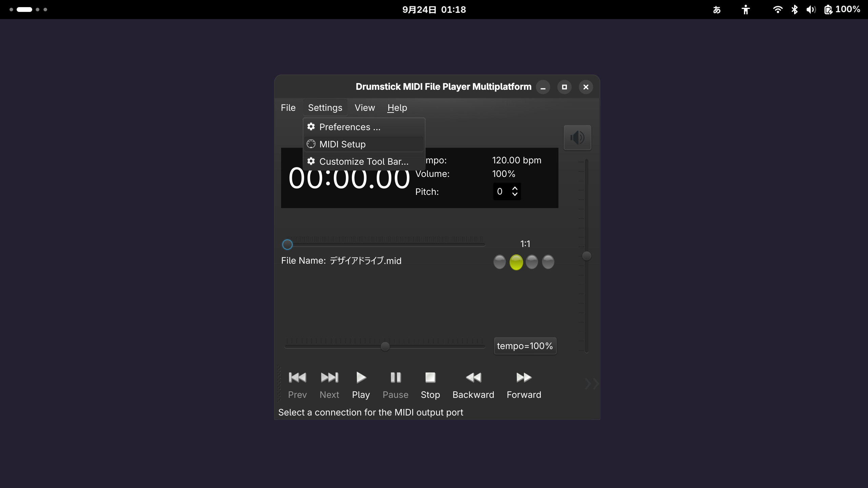Click the third beat indicator light
This screenshot has width=868, height=488.
point(532,262)
